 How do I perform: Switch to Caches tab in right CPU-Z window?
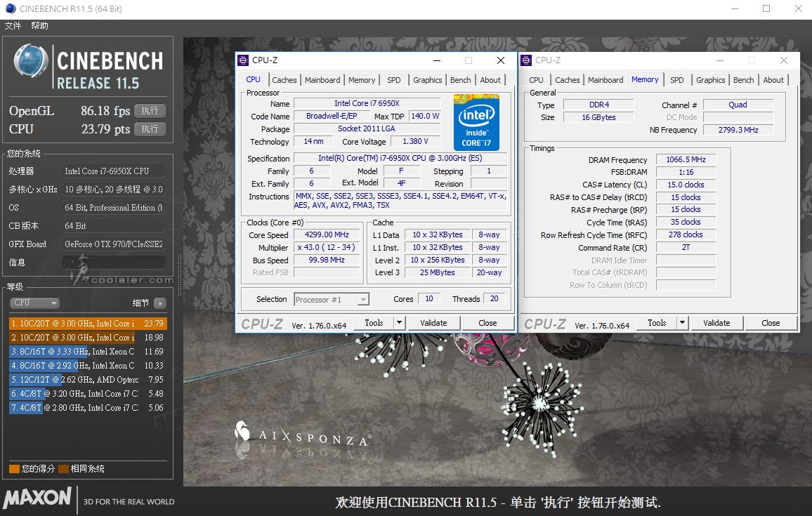[568, 80]
